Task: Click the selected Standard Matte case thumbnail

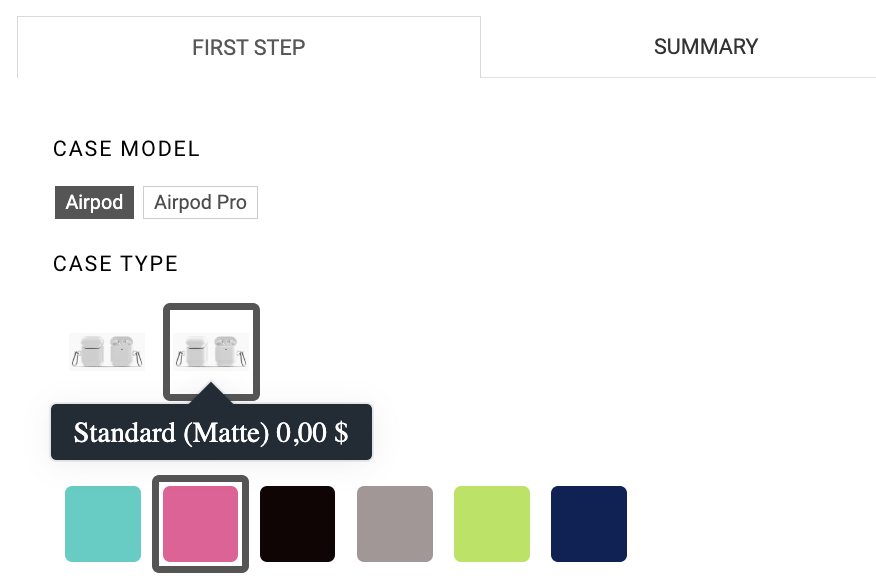Action: (211, 352)
